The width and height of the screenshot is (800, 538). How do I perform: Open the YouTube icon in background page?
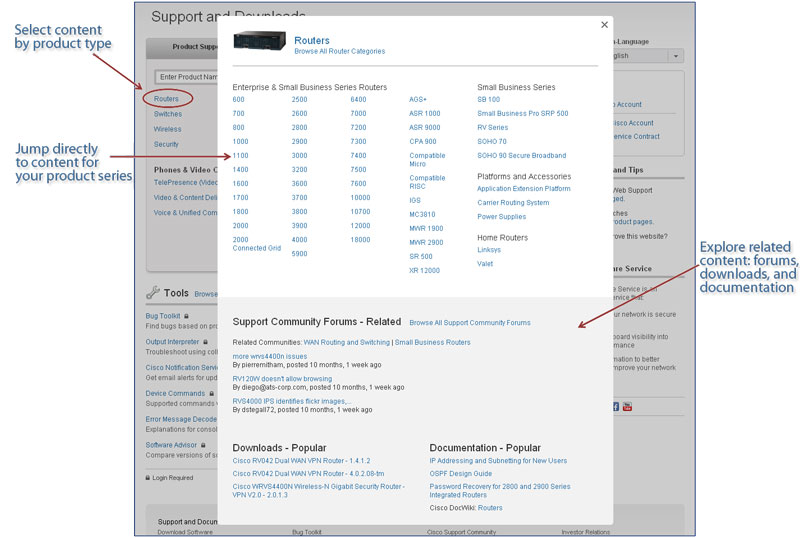click(627, 407)
